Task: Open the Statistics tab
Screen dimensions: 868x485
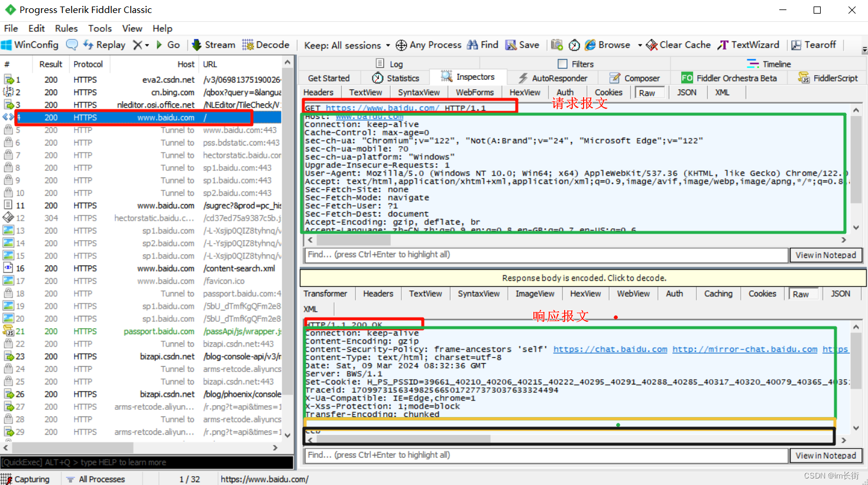Action: point(396,78)
